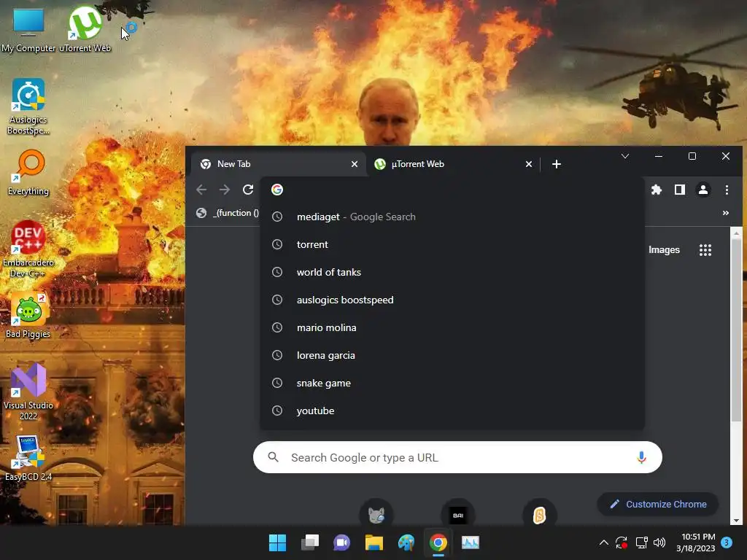This screenshot has width=747, height=560.
Task: Open Chrome extensions puzzle icon
Action: point(657,190)
